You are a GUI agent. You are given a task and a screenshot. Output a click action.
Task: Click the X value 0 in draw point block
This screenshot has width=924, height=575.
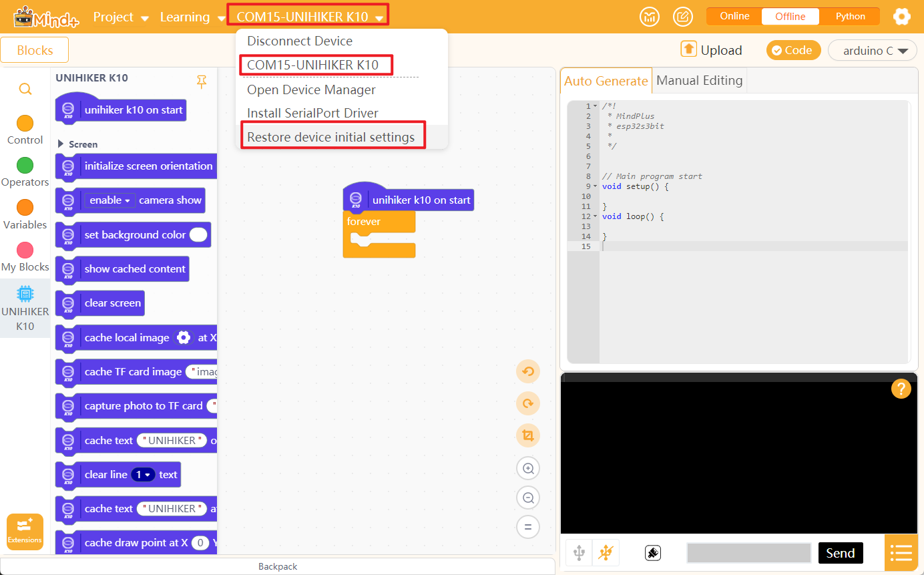[x=200, y=543]
